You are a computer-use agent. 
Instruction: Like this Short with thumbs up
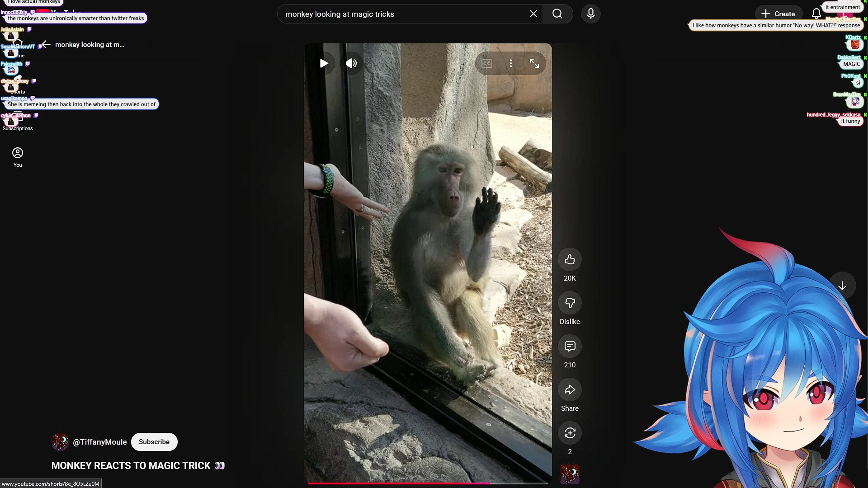click(570, 259)
